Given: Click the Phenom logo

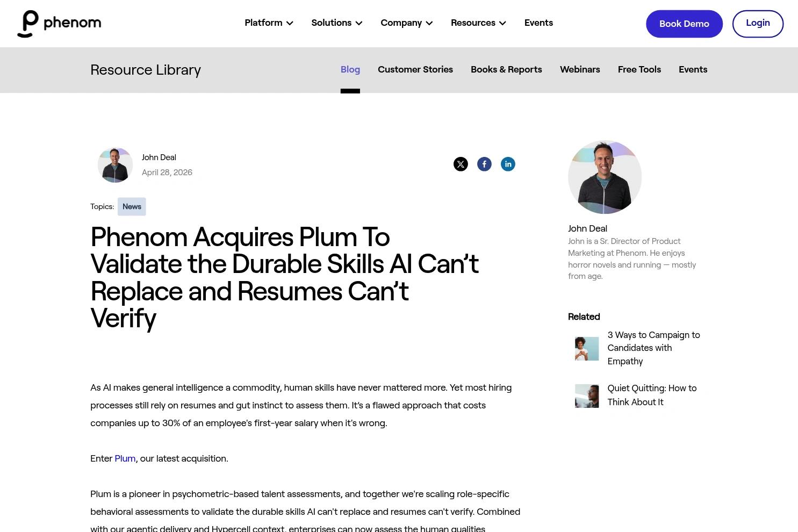Looking at the screenshot, I should [59, 24].
